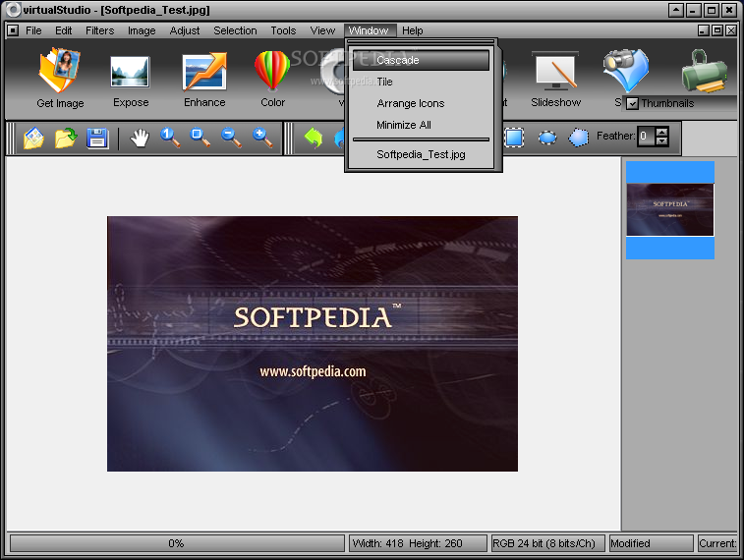744x560 pixels.
Task: Select the elliptical selection tool
Action: 547,138
